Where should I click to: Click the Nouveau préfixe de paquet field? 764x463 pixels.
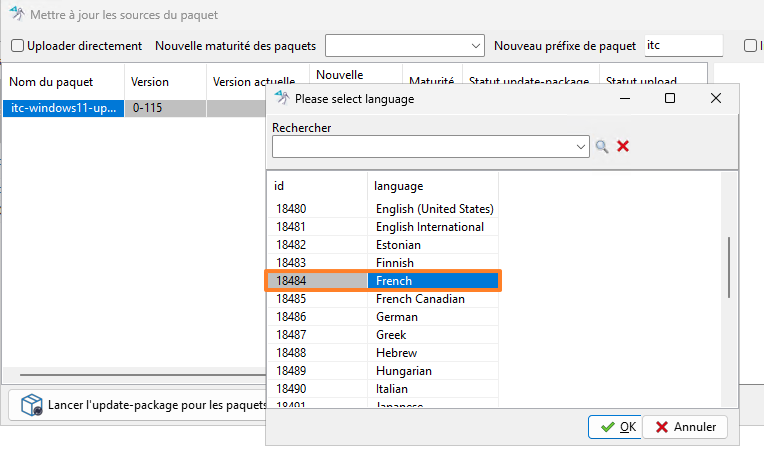(682, 46)
